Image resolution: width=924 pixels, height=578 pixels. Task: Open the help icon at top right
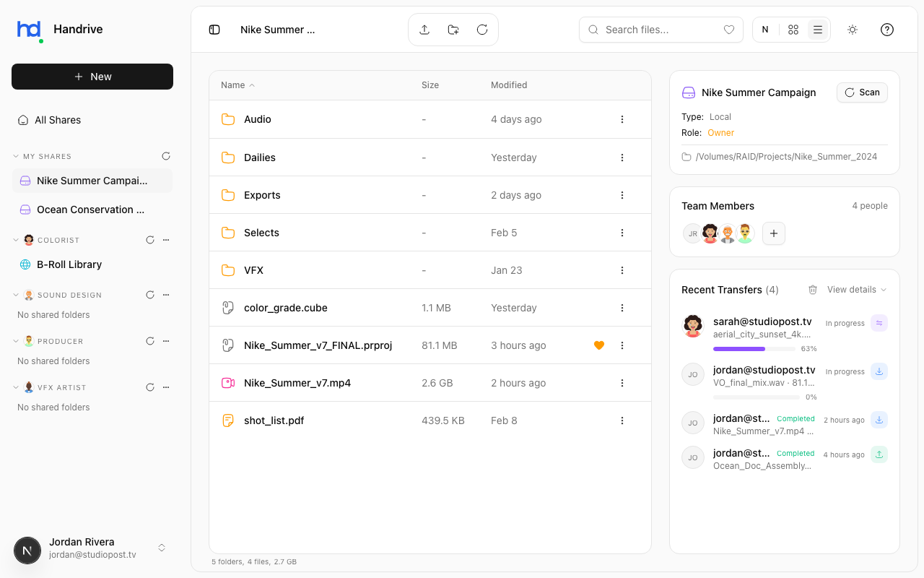[886, 30]
